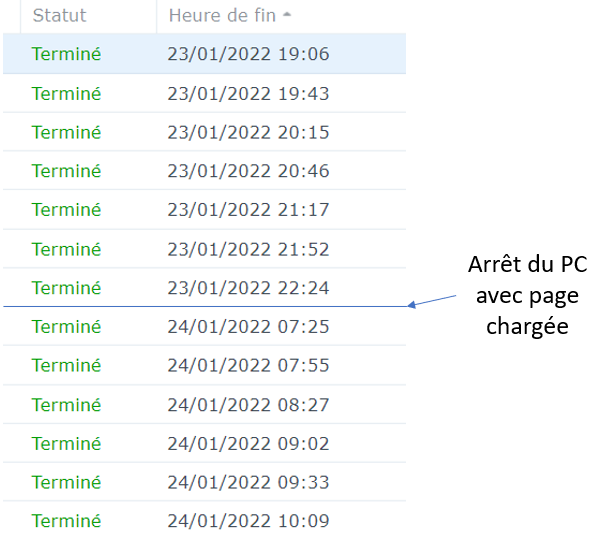Select the row ending 23/01/2022 19:43

coord(204,93)
